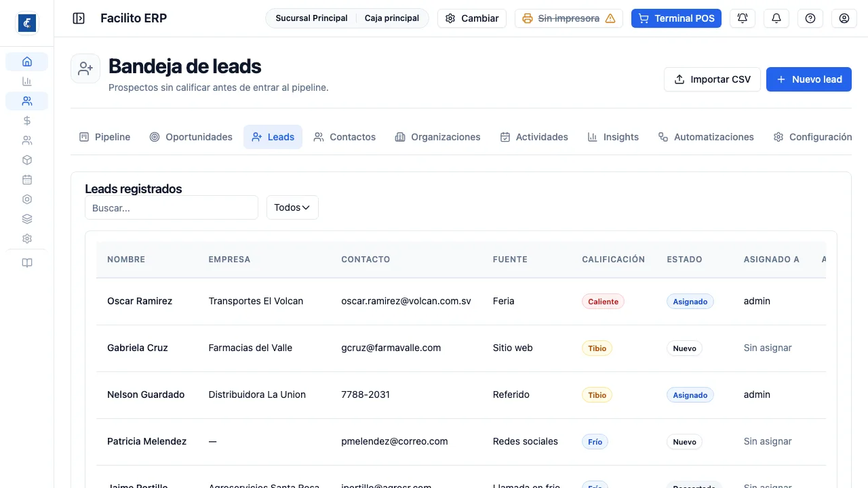Select the Actividades tab
This screenshot has width=868, height=488.
tap(534, 137)
